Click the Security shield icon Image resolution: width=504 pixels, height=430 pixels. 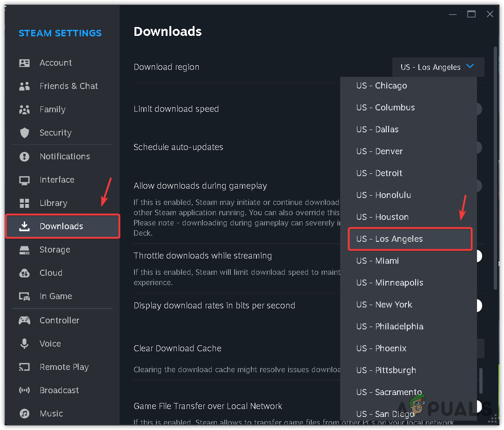24,133
